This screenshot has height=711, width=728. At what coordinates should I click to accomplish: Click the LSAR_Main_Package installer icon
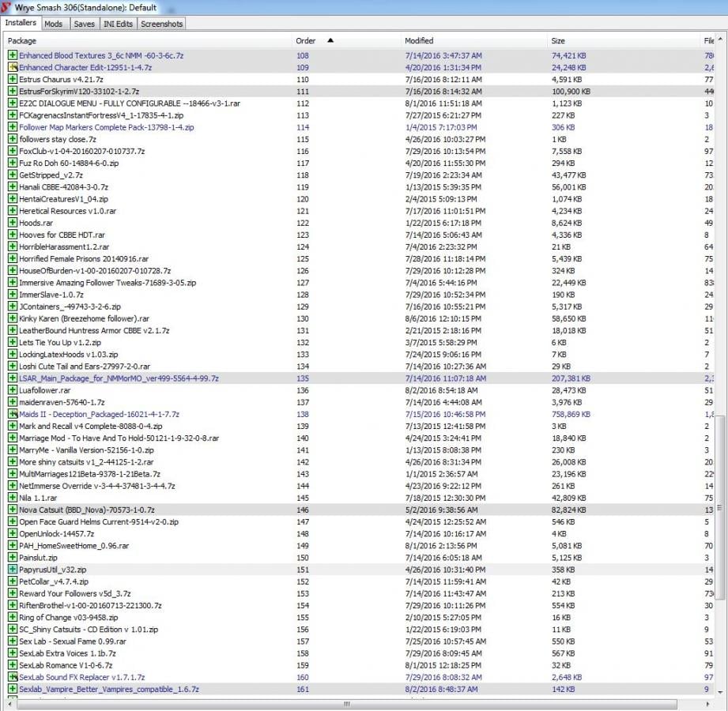point(13,378)
